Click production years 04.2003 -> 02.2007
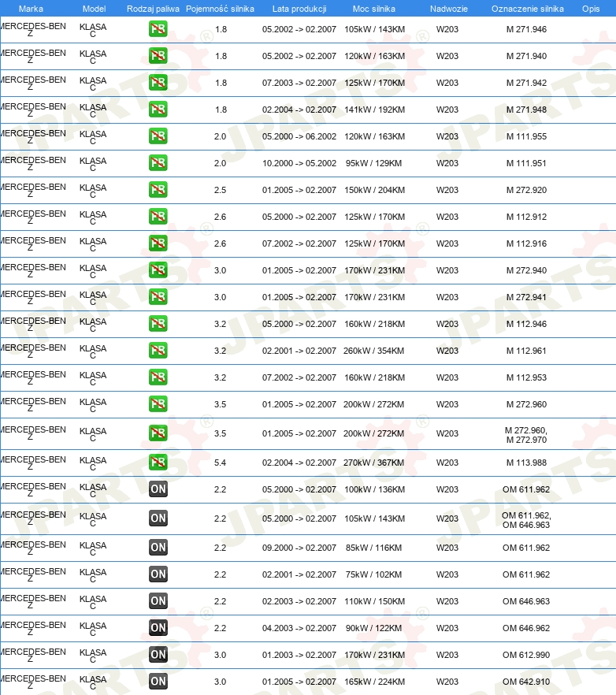This screenshot has height=695, width=616. click(x=299, y=628)
